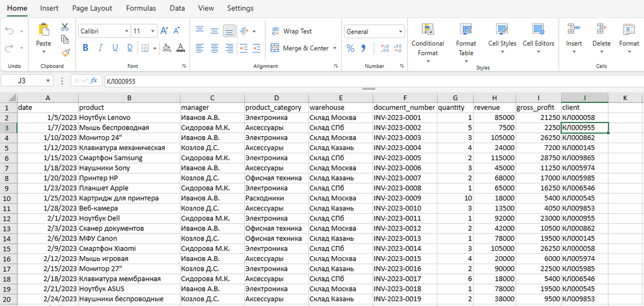Open the Undo history dropdown arrow
The image size is (644, 306).
[21, 32]
